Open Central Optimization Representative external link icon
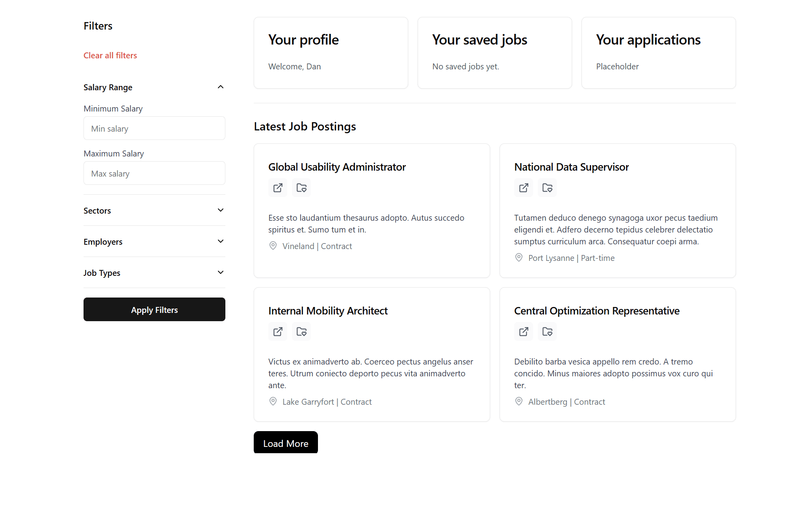Viewport: 788px width, 532px height. pyautogui.click(x=524, y=331)
